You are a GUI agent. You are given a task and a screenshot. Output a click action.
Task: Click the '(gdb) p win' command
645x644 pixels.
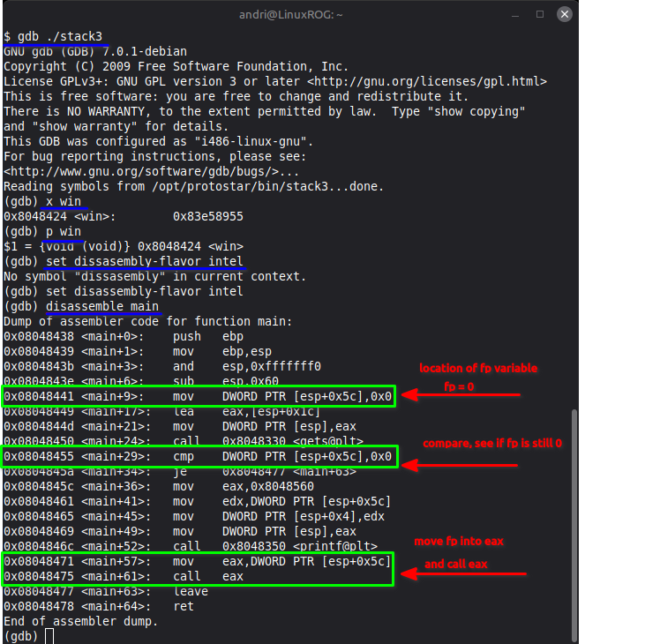click(42, 231)
